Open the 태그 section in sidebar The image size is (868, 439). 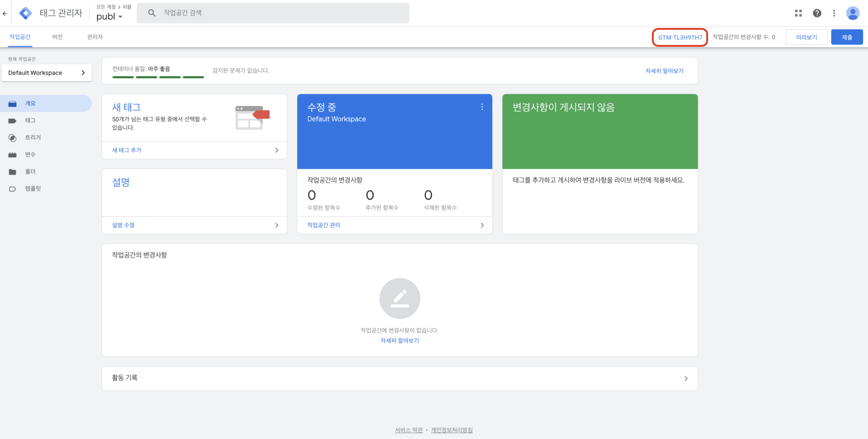tap(30, 120)
